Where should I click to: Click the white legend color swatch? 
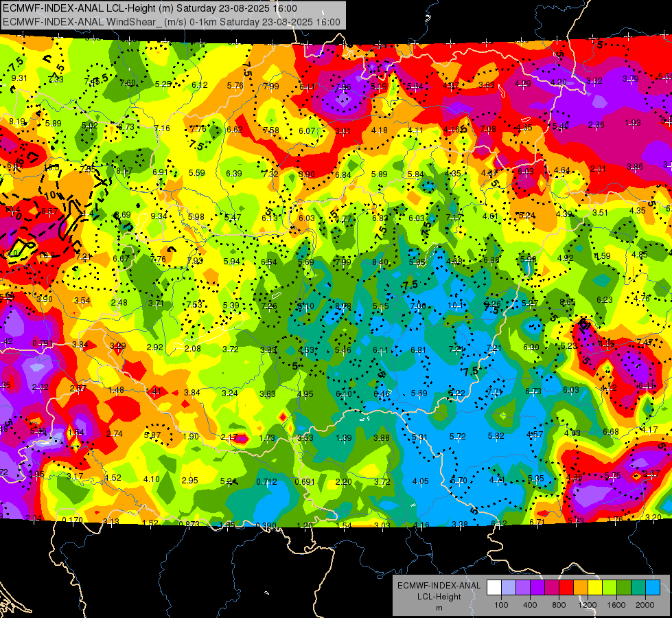coord(494,588)
